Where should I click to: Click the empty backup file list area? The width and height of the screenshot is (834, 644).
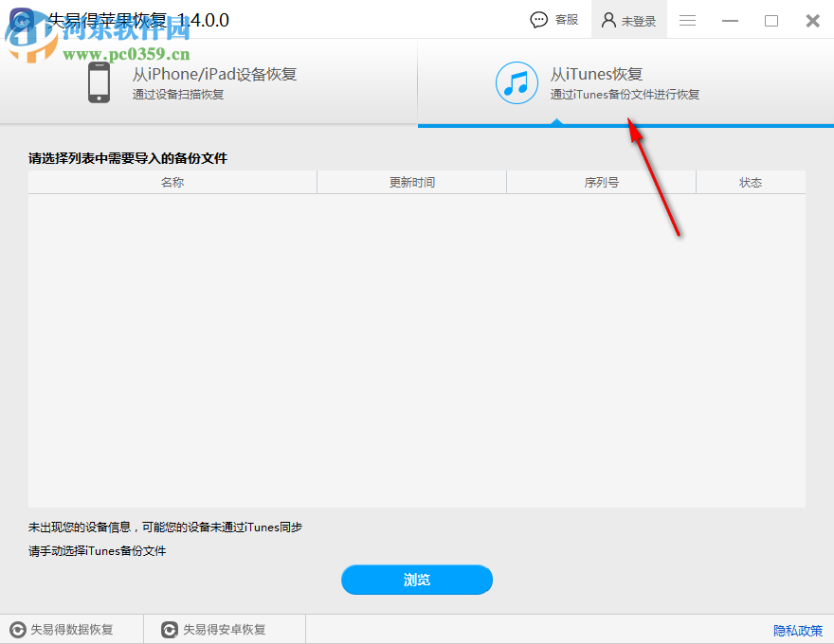(x=417, y=350)
